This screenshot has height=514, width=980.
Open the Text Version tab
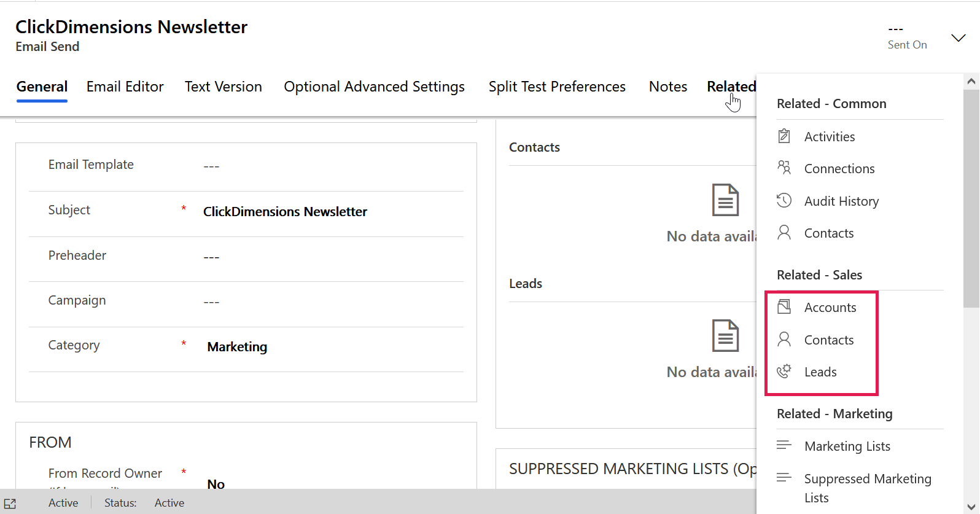[x=224, y=87]
